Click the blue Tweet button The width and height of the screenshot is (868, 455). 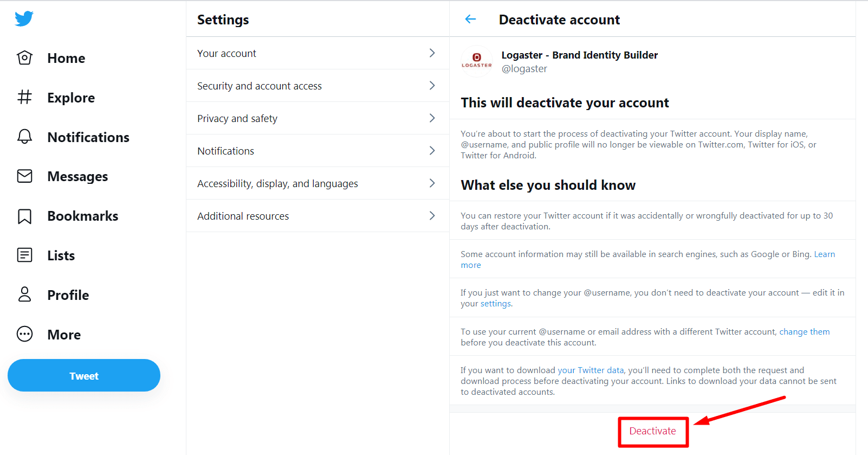point(84,375)
